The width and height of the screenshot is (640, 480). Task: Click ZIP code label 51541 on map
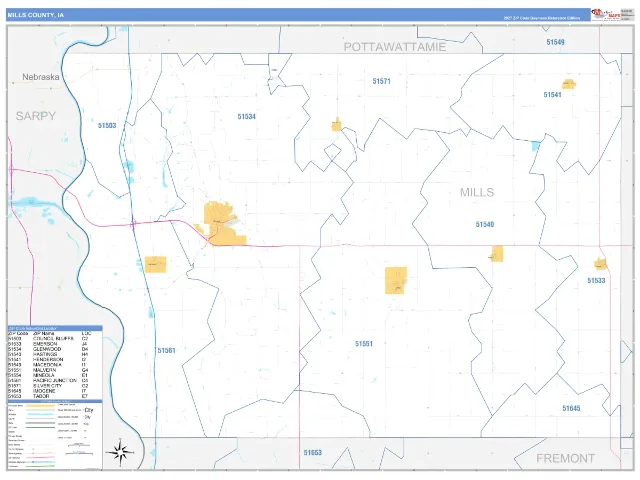tap(552, 95)
